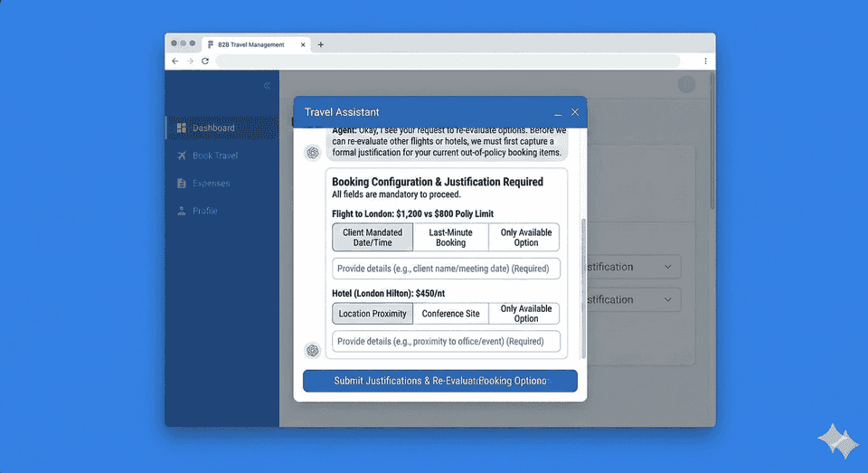This screenshot has width=868, height=473.
Task: Click 'Flight to London: $1,200 vs $800' label
Action: 412,213
